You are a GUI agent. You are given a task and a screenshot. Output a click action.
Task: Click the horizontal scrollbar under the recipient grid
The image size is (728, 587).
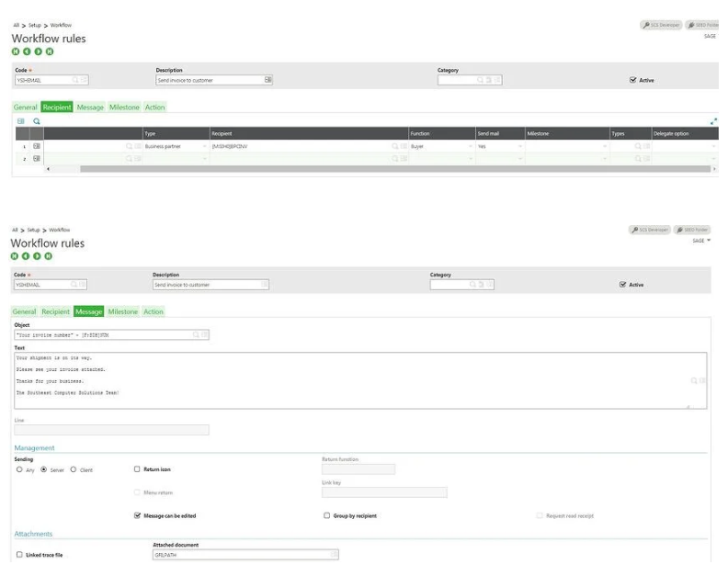[368, 169]
